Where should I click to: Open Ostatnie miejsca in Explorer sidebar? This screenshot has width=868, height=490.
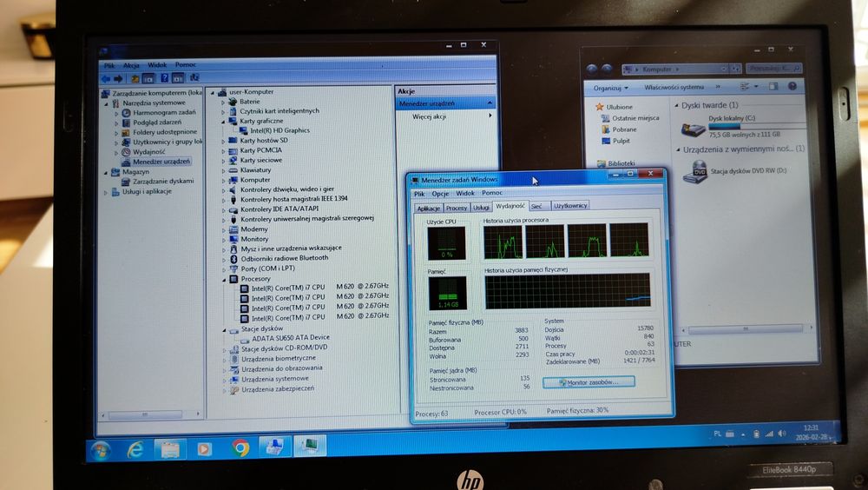pyautogui.click(x=635, y=118)
